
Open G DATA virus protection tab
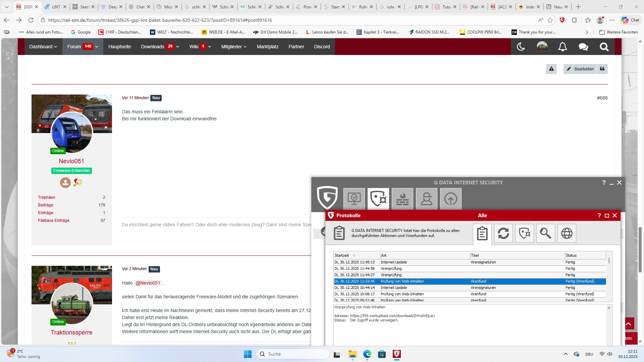pyautogui.click(x=378, y=199)
